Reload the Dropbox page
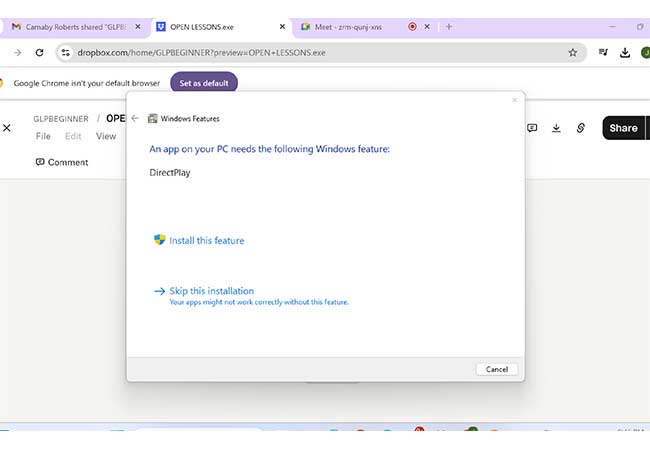 (x=39, y=53)
